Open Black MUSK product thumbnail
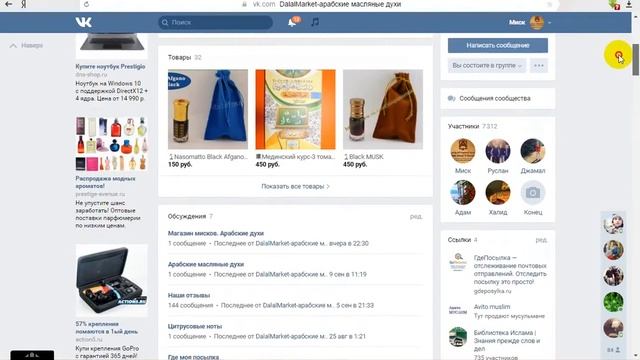This screenshot has height=360, width=640. click(383, 109)
